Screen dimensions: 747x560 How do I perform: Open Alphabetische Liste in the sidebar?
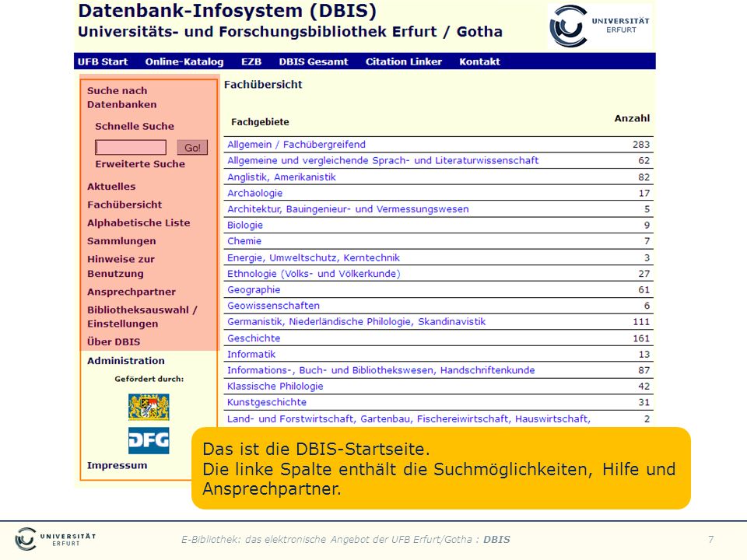139,223
